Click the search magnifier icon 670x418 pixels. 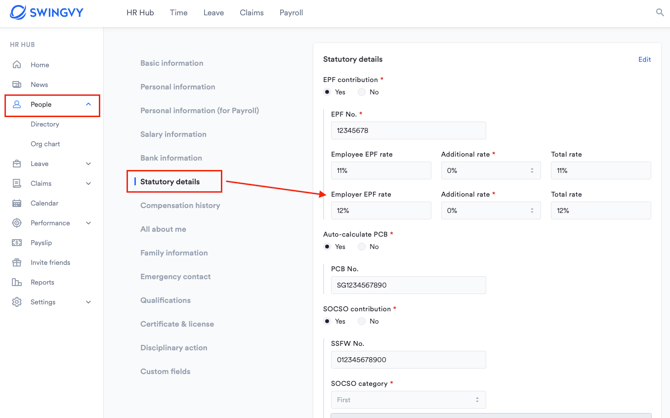(659, 13)
